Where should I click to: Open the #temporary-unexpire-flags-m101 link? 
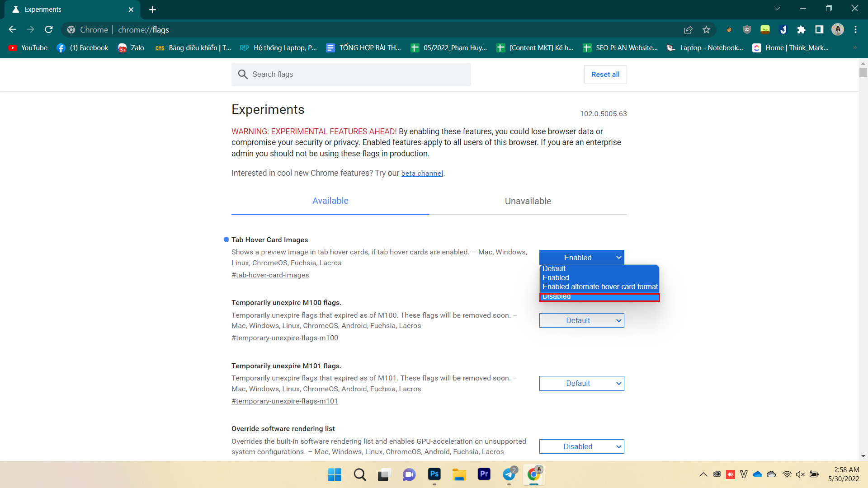pos(285,401)
